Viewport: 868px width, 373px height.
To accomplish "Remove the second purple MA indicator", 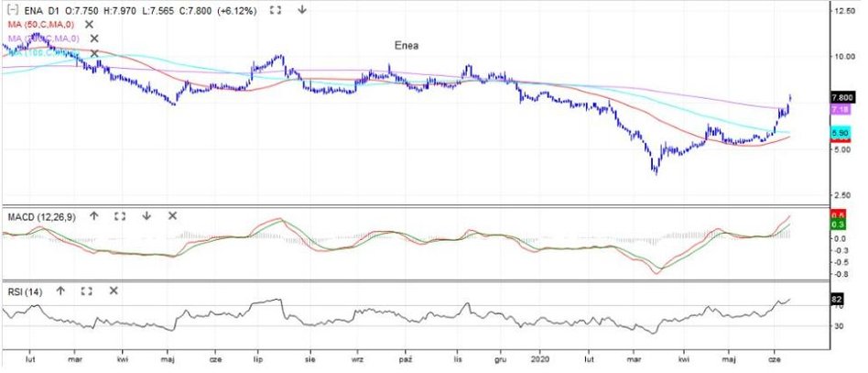I will tap(93, 38).
